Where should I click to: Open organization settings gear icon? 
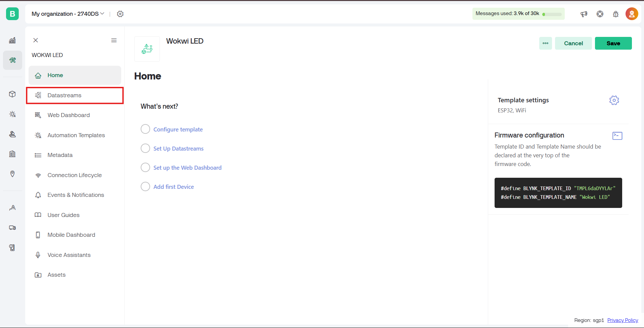click(120, 14)
